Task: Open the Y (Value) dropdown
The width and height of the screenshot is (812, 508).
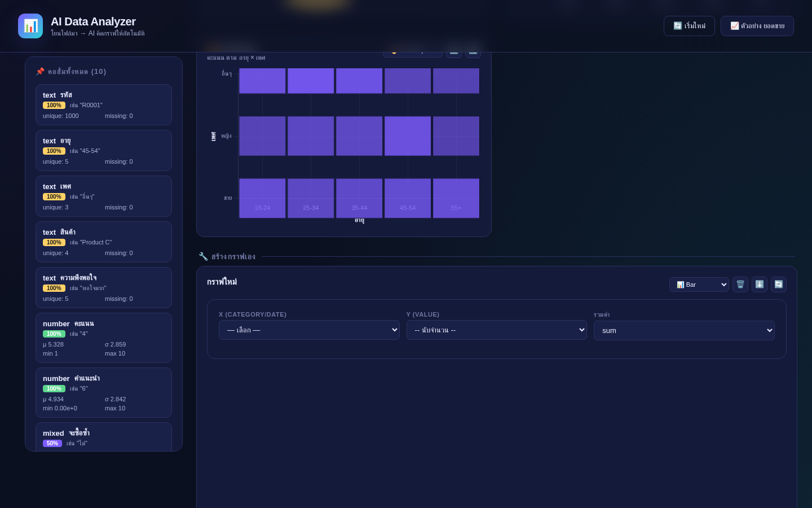Action: click(497, 330)
